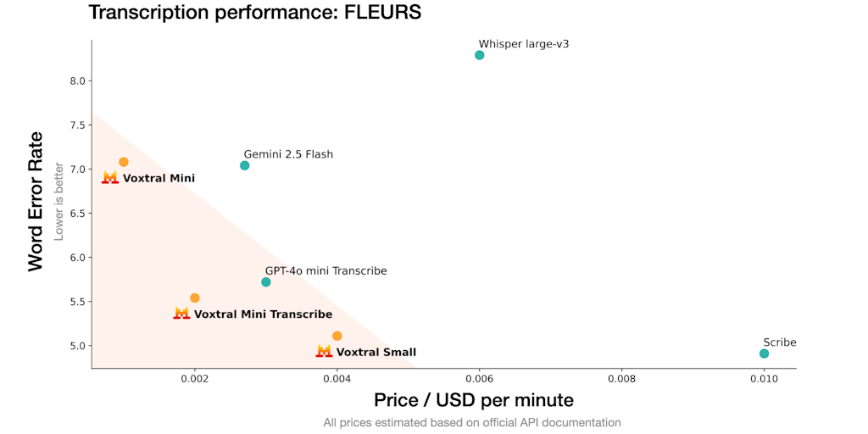Select the orange Voxtral Mini Transcribe dot
The width and height of the screenshot is (868, 434).
[x=195, y=298]
